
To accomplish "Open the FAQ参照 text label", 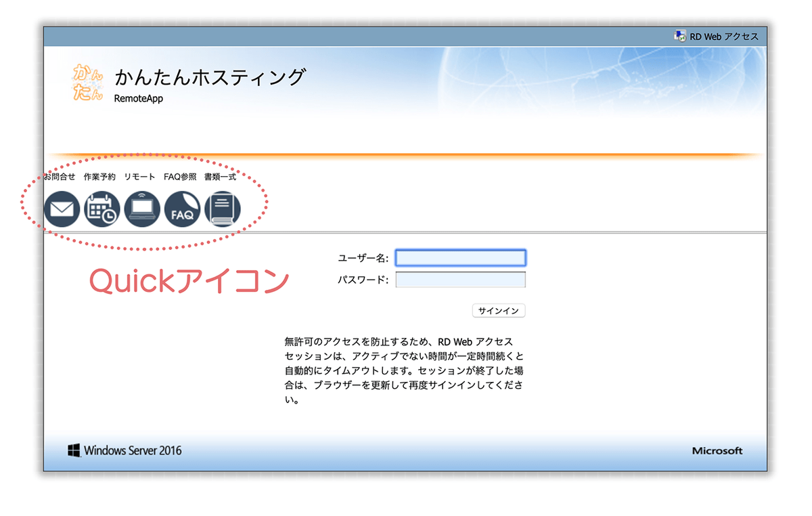I will tap(180, 177).
